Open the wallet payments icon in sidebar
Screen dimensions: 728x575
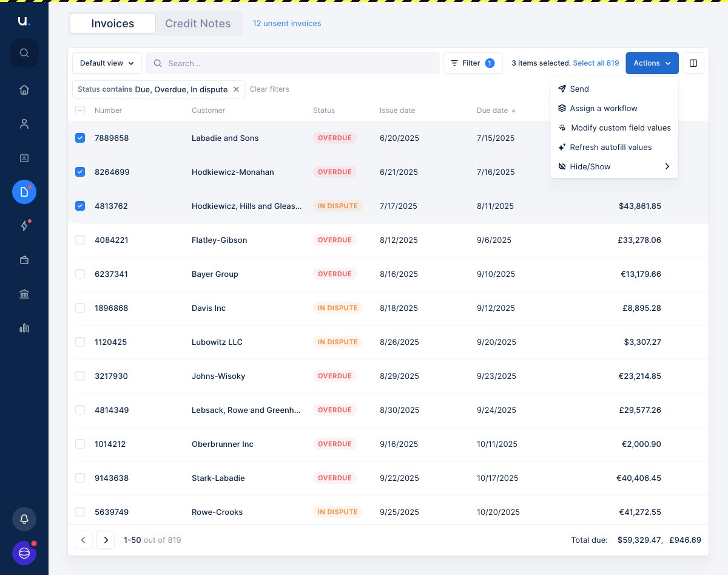(x=24, y=260)
